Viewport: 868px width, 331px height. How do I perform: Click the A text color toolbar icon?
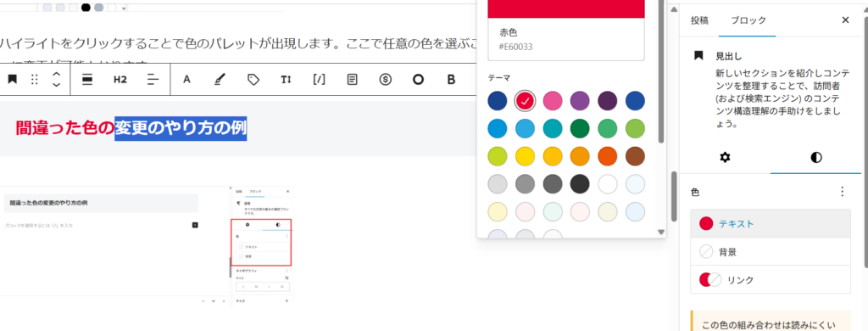pos(186,79)
